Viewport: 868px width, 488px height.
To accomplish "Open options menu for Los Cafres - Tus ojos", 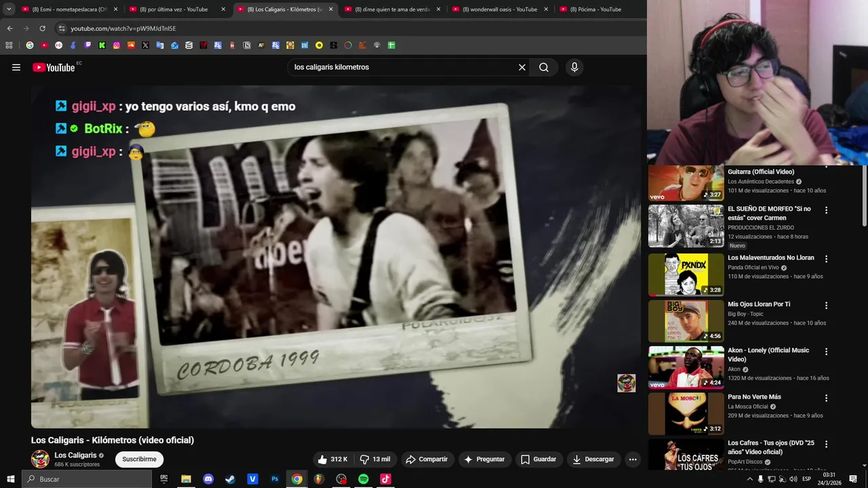I will pos(826,445).
